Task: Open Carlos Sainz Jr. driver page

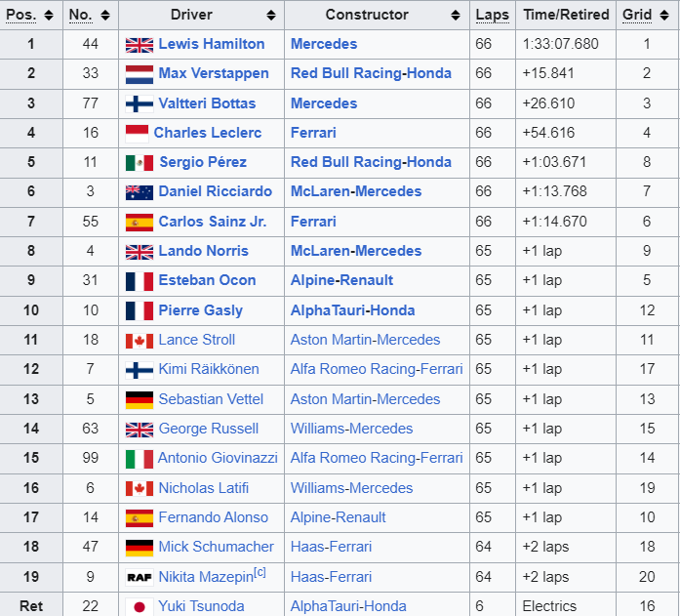Action: pyautogui.click(x=213, y=222)
